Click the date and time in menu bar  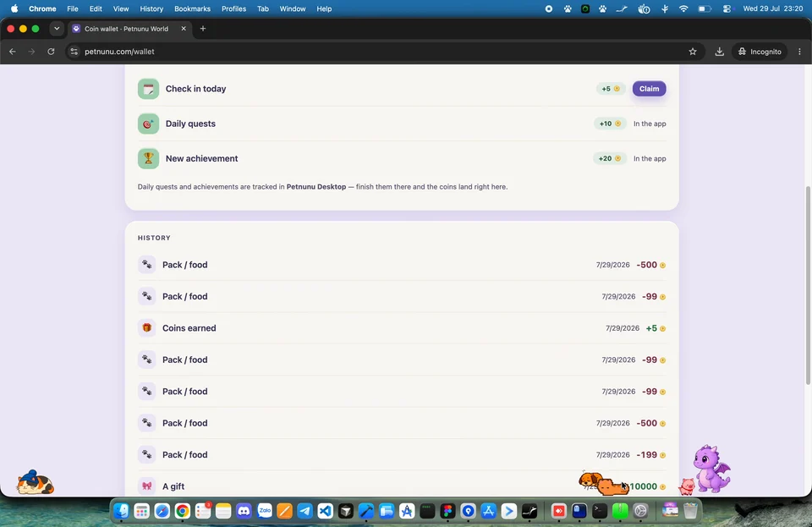coord(772,8)
